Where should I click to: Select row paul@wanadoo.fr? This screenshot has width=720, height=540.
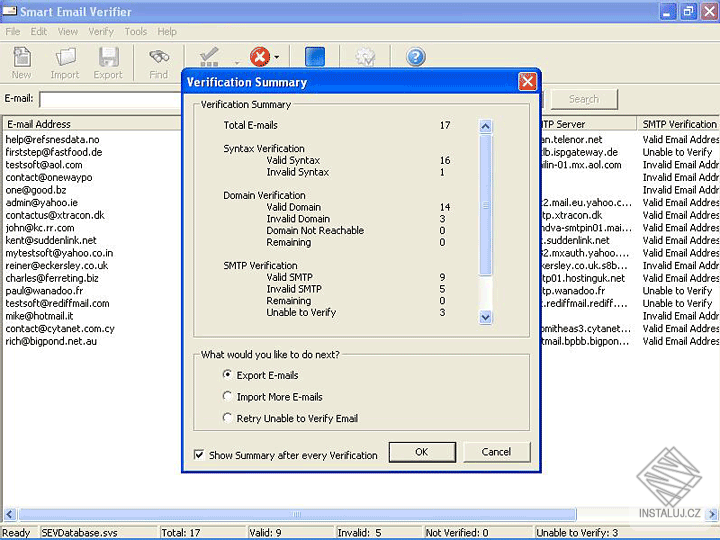click(45, 291)
